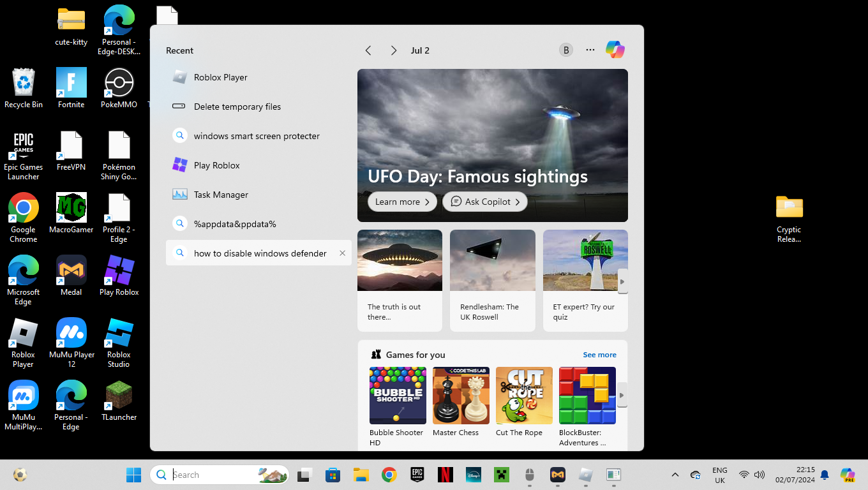This screenshot has height=490, width=868.
Task: Select Google Chrome desktop shortcut
Action: [x=24, y=218]
